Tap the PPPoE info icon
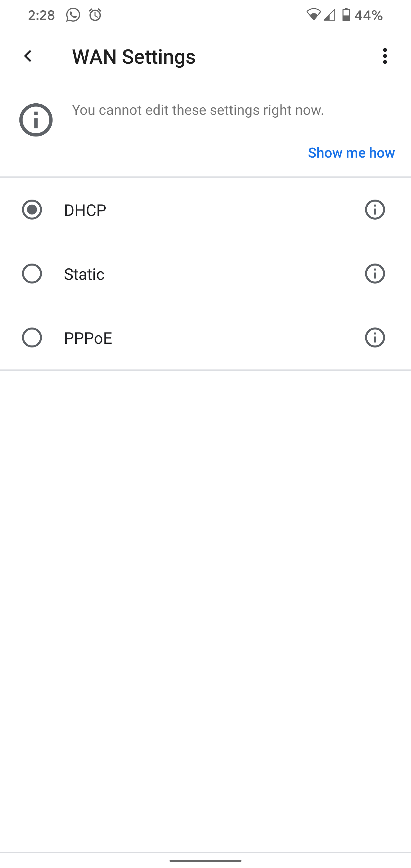 pos(375,337)
